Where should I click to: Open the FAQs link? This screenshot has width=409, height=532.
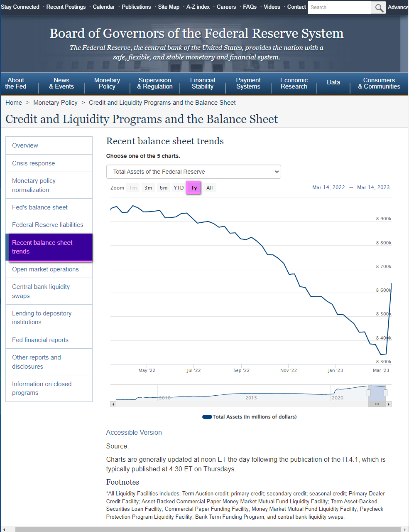[x=250, y=7]
